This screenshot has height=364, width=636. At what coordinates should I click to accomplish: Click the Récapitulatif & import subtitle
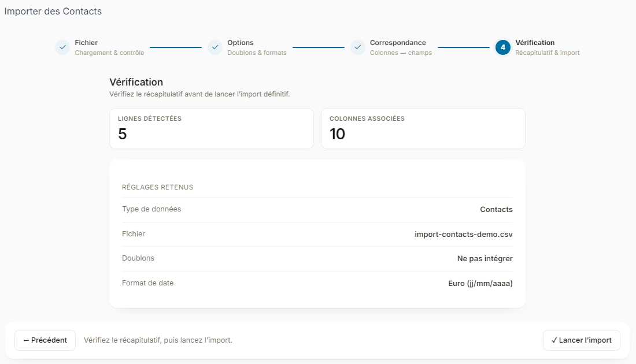click(x=547, y=53)
